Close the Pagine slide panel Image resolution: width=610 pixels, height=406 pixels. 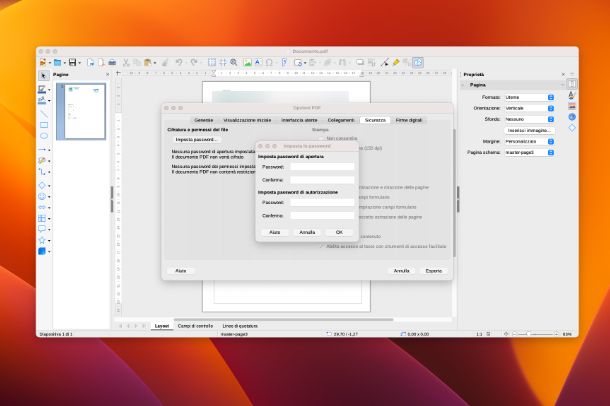click(108, 74)
